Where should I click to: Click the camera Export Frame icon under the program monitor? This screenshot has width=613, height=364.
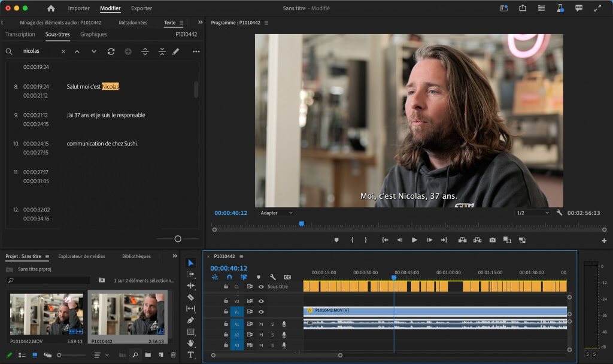click(492, 239)
